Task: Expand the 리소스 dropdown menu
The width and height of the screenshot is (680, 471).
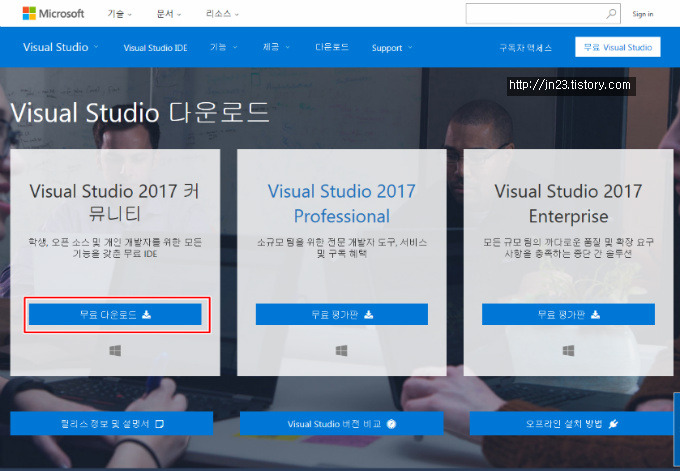Action: [x=222, y=14]
